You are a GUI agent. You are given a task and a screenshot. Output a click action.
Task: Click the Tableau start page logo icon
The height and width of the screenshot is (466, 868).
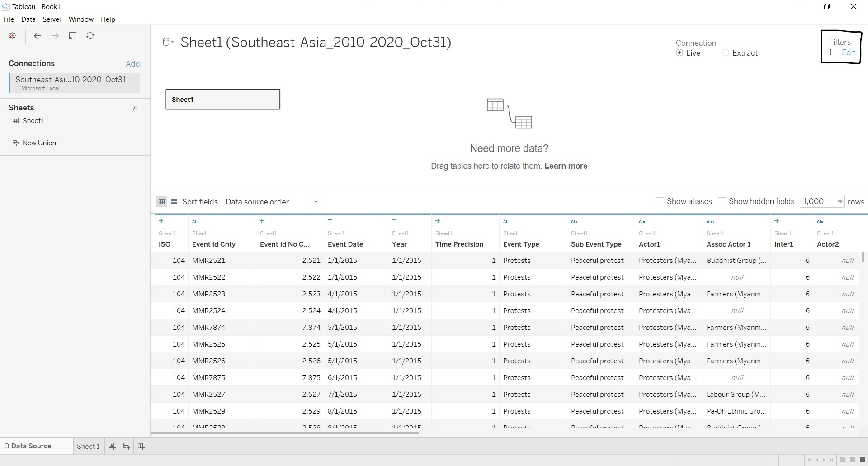13,36
